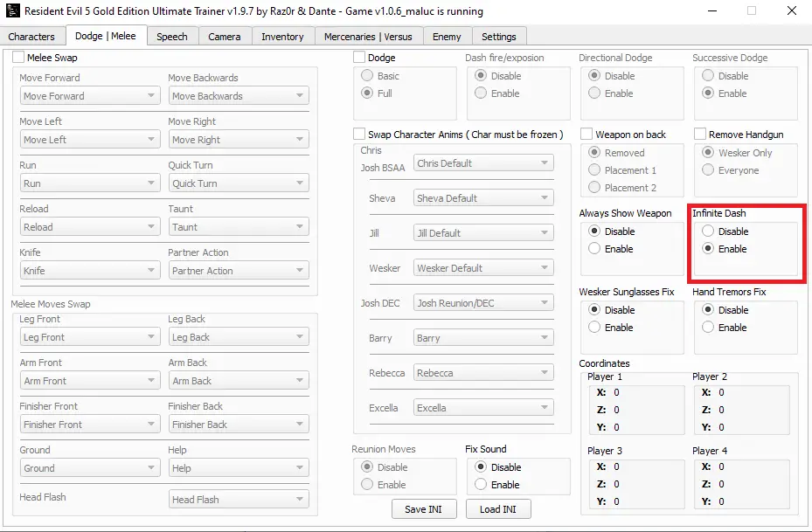Expand the Help melee dropdown
This screenshot has height=532, width=812.
(239, 468)
